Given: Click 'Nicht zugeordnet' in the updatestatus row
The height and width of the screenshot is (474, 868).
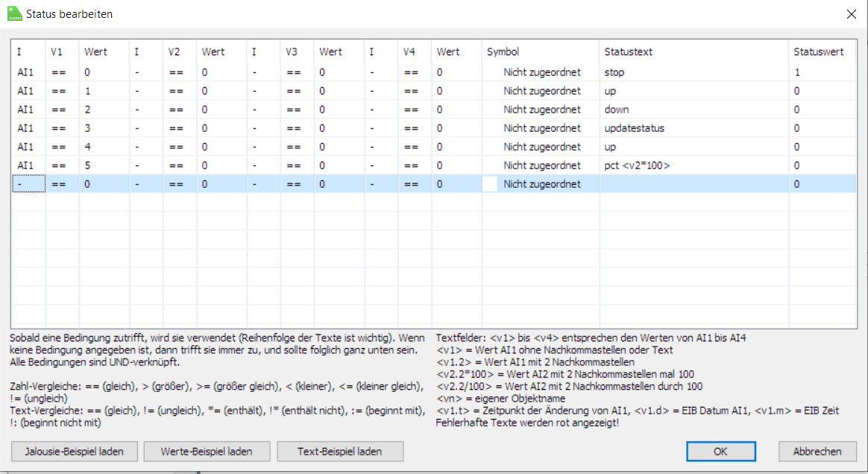Looking at the screenshot, I should click(x=542, y=128).
